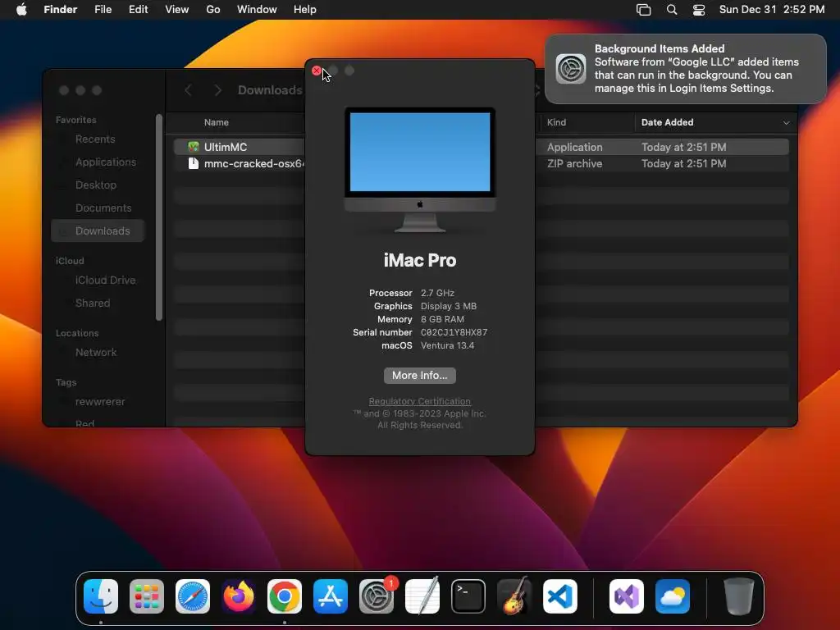The width and height of the screenshot is (840, 630).
Task: Launch Safari from the Dock
Action: point(193,596)
